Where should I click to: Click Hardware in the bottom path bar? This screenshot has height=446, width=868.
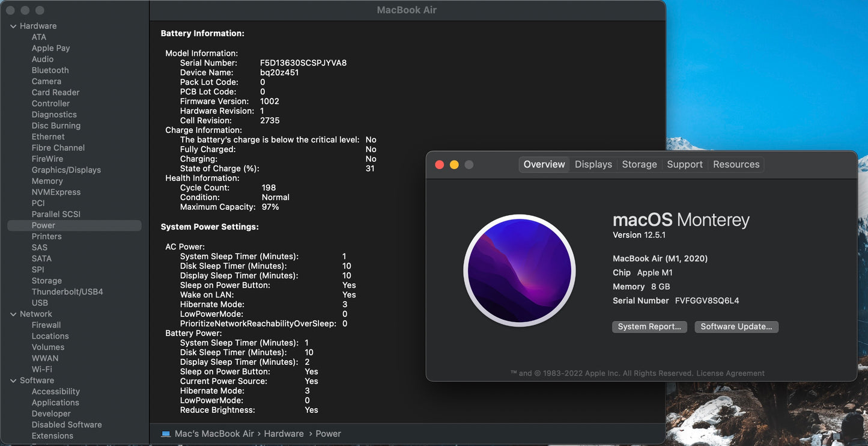(x=284, y=434)
